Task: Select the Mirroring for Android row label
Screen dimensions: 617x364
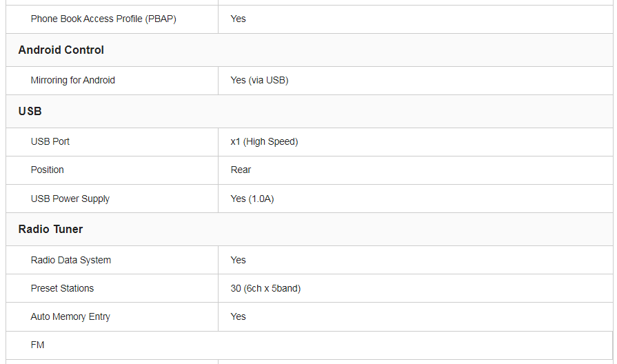Action: (73, 80)
